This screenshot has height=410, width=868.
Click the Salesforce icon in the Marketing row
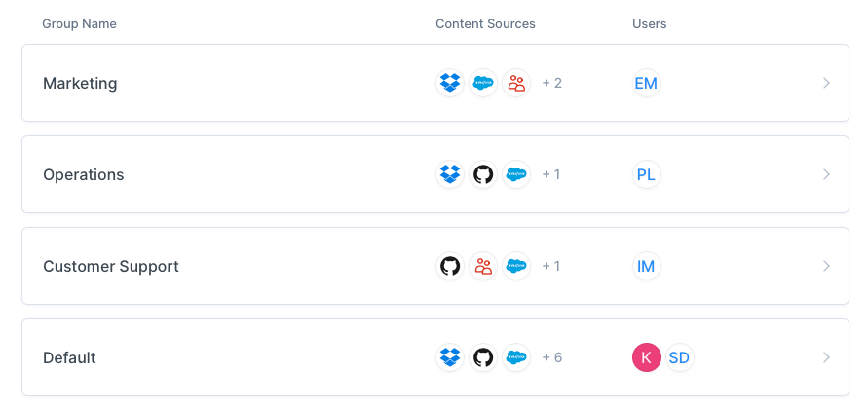point(483,83)
